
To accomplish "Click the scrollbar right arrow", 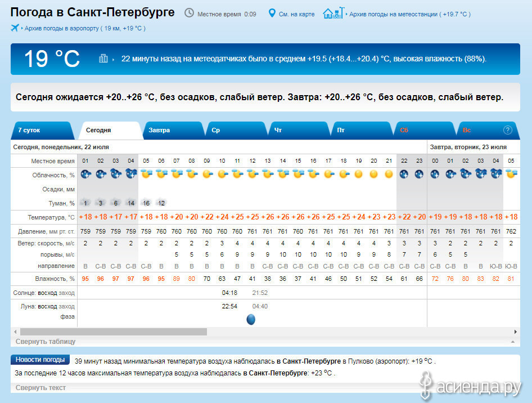I will coord(515,332).
